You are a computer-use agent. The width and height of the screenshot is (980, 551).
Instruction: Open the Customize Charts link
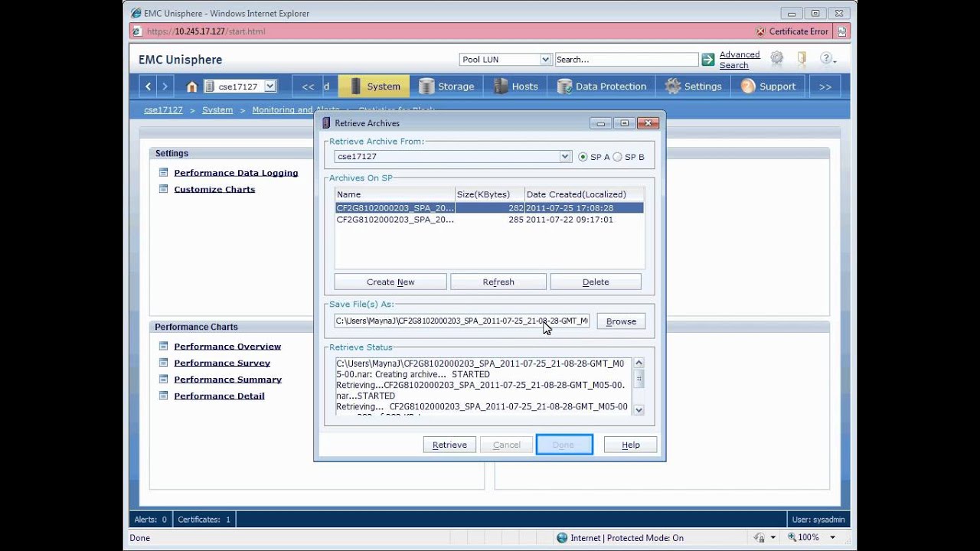coord(214,189)
